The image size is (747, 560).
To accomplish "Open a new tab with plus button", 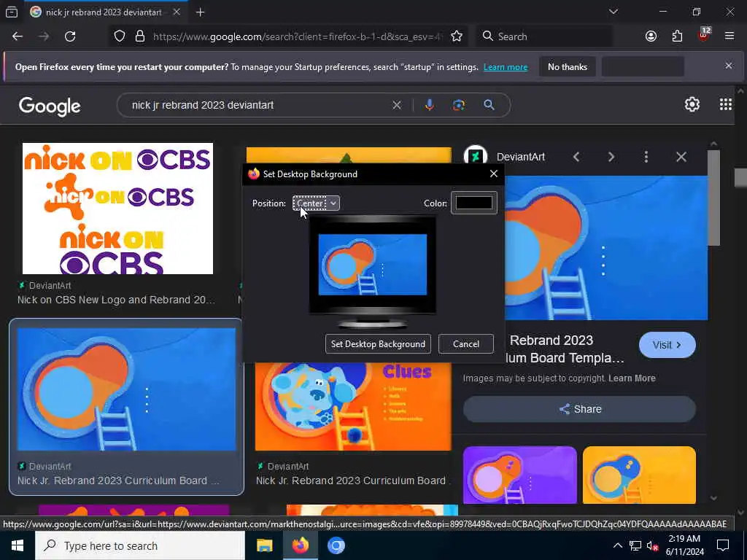I will (x=200, y=12).
